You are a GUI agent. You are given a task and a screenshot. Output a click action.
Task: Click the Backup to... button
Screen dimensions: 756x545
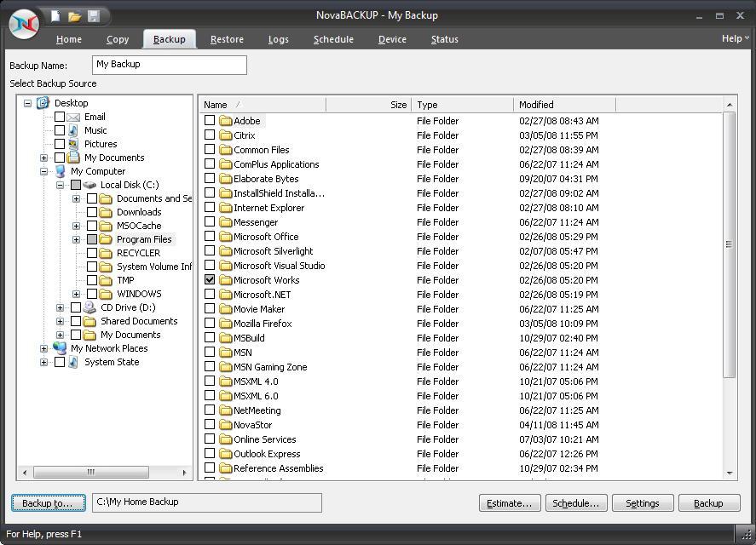coord(49,503)
